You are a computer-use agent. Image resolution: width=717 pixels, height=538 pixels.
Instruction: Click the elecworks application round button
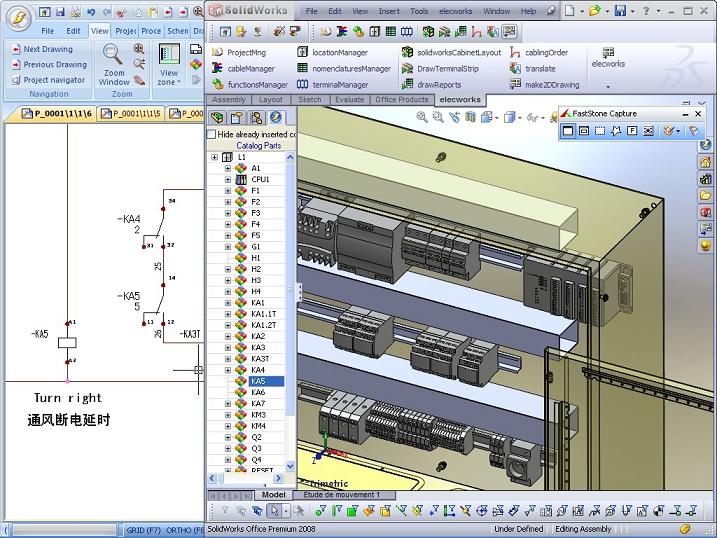(18, 18)
